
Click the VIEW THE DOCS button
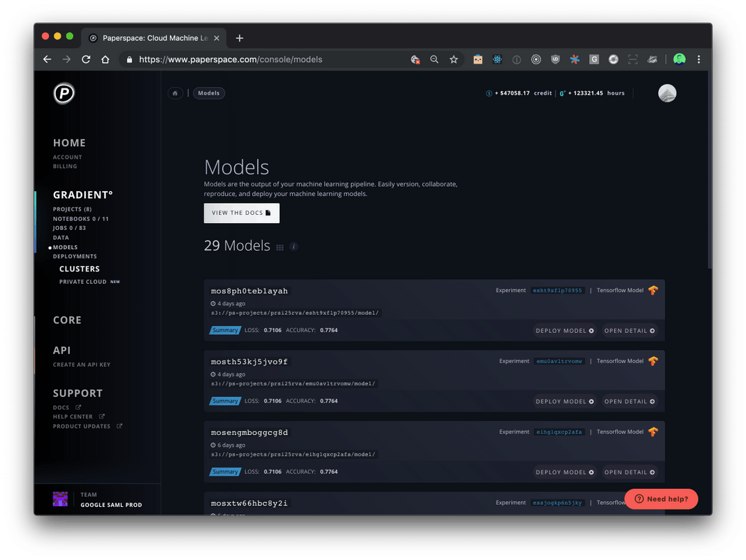pos(241,213)
